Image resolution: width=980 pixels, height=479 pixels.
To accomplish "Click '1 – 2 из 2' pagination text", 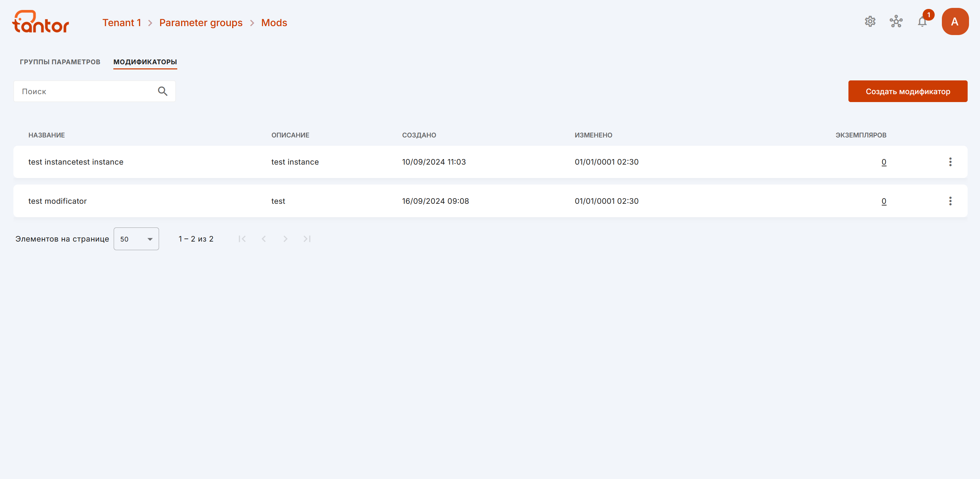I will coord(196,239).
